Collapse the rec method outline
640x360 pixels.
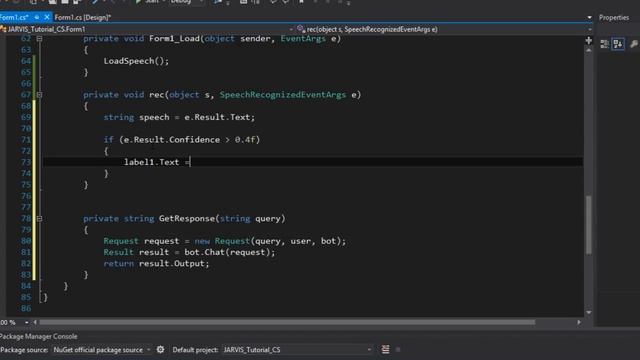[40, 95]
